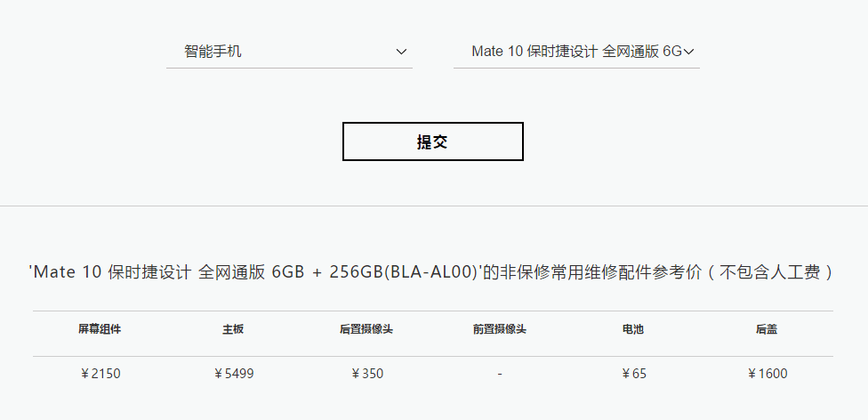Screen dimensions: 868x420
Task: Select the 主板 column header
Action: [x=233, y=329]
